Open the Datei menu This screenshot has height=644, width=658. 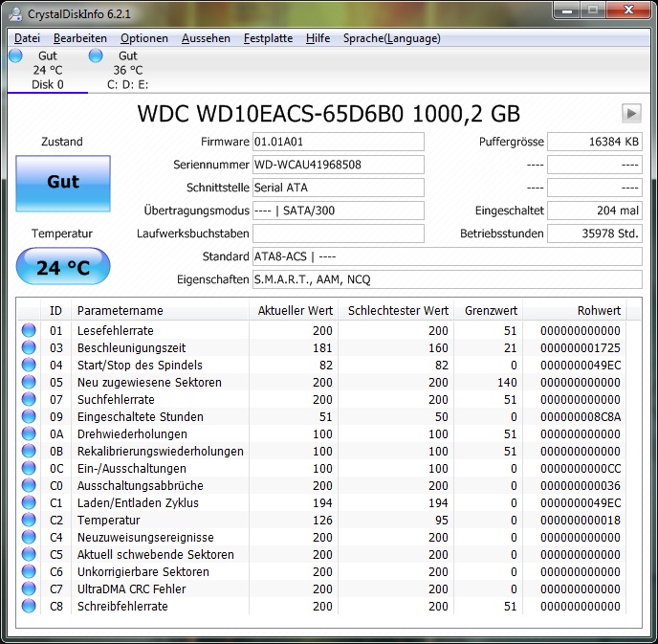27,38
